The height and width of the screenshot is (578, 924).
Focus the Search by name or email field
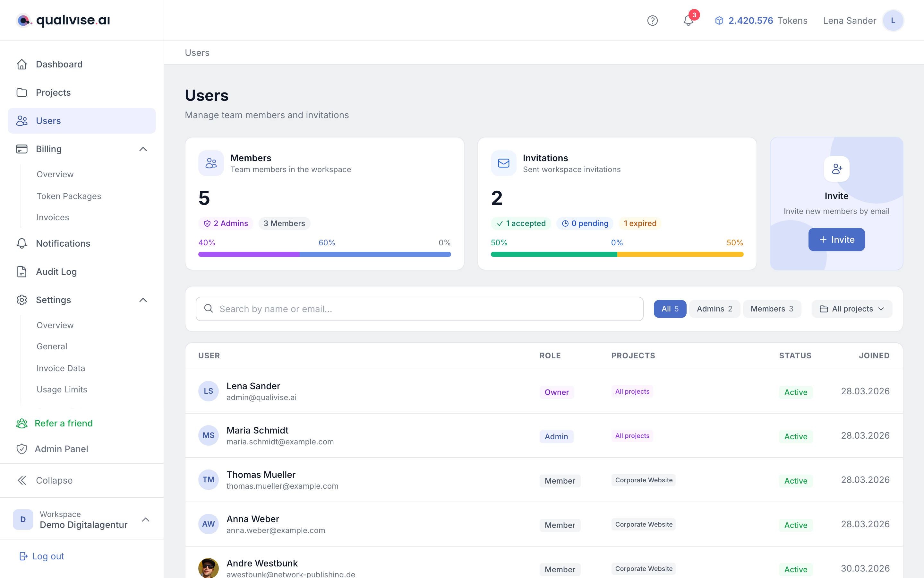(x=419, y=309)
